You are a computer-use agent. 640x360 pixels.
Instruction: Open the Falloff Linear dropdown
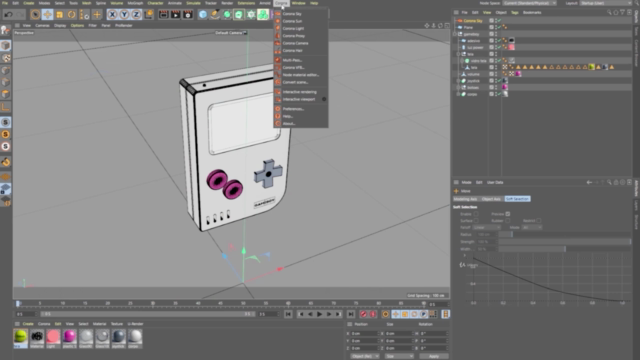487,227
